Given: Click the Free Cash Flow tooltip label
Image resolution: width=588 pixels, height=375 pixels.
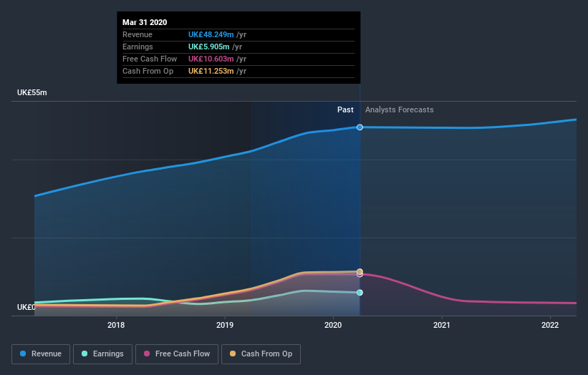Looking at the screenshot, I should (x=150, y=59).
